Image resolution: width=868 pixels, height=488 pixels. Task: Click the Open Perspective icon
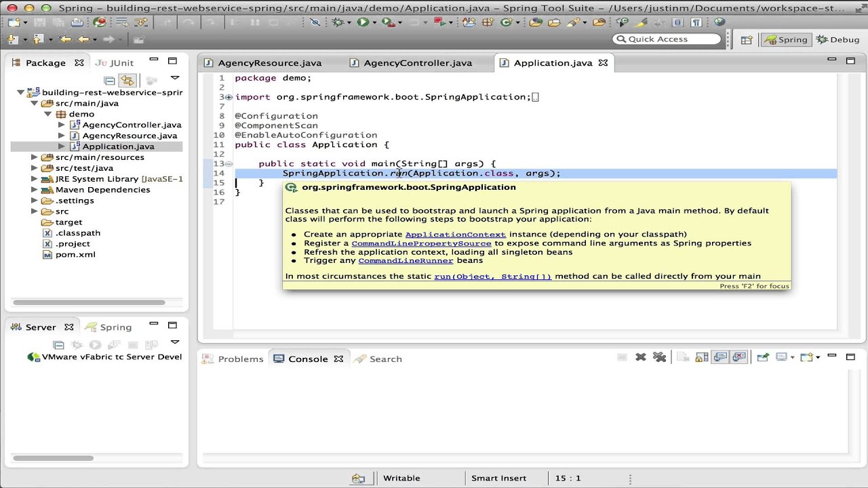(x=747, y=39)
